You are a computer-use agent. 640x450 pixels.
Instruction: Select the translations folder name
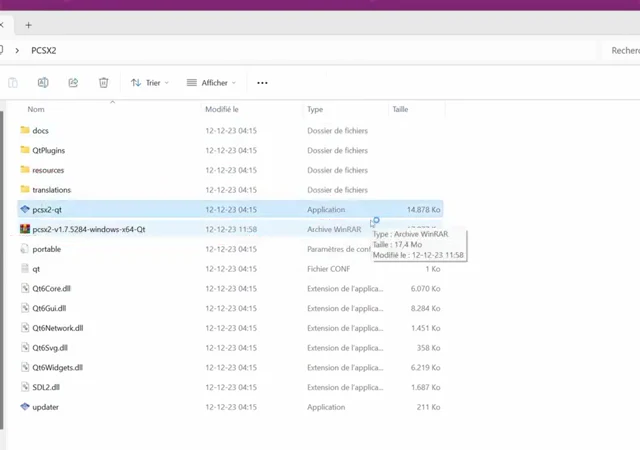coord(51,190)
